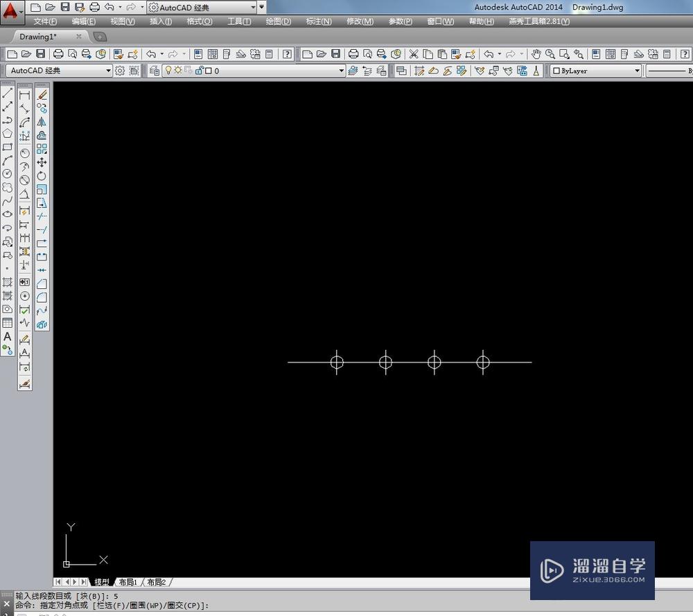Toggle layer 0 freeze sun icon
Image resolution: width=693 pixels, height=616 pixels.
point(178,70)
